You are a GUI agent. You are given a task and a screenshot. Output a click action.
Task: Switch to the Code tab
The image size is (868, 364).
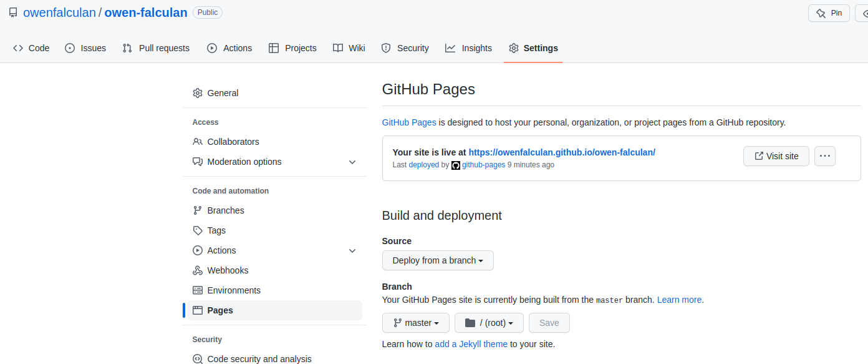click(31, 48)
